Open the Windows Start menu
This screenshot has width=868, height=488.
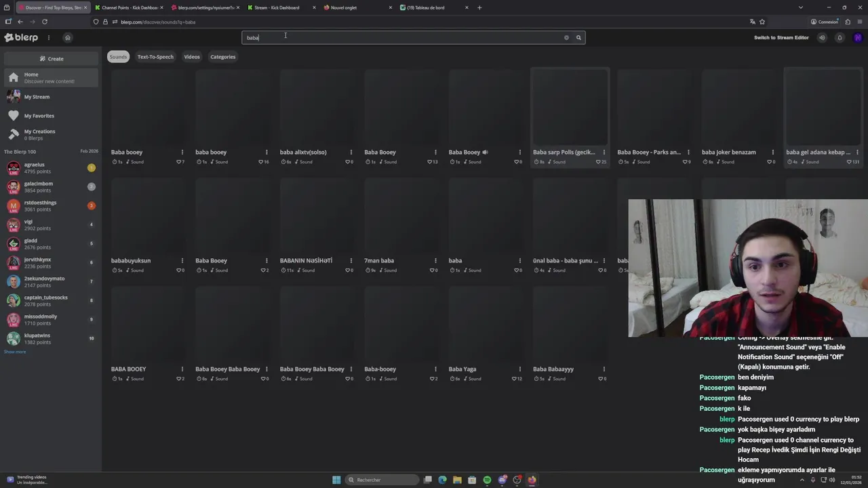click(336, 480)
